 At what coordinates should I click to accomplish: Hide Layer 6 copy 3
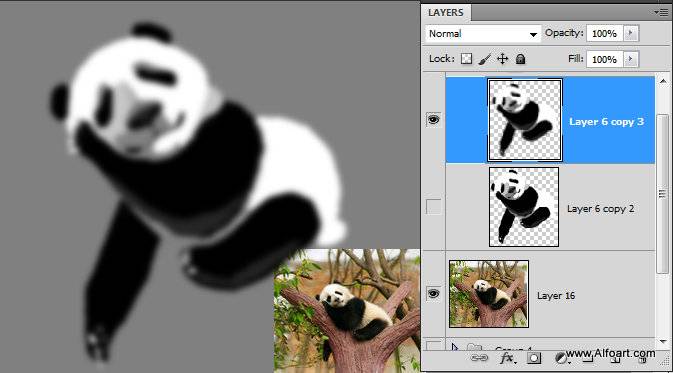tap(434, 120)
